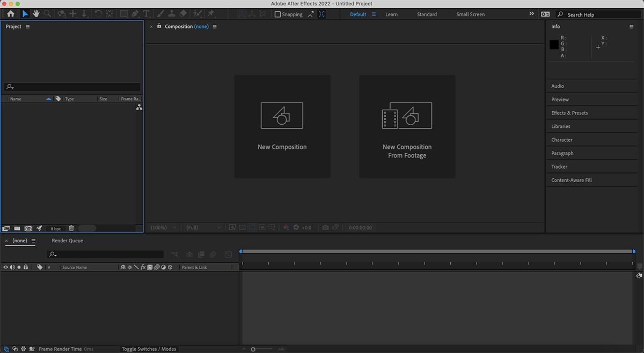Viewport: 644px width, 353px height.
Task: Select the Clone Stamp tool
Action: [x=172, y=13]
